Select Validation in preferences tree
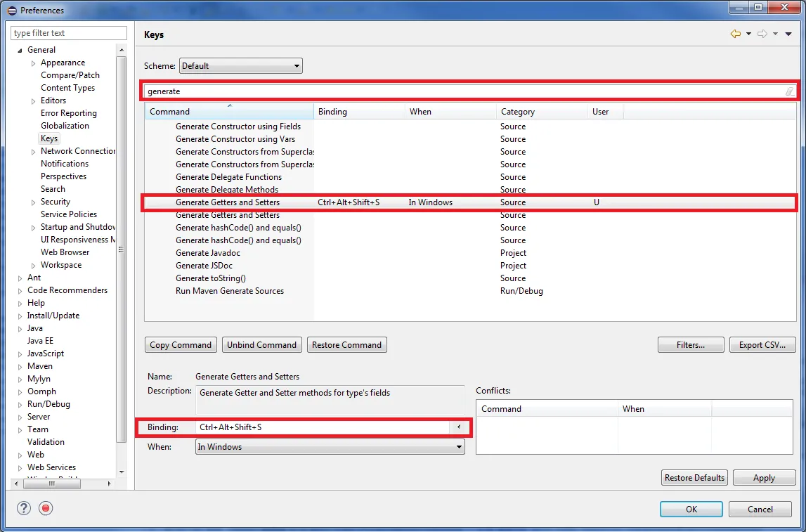Image resolution: width=806 pixels, height=532 pixels. tap(46, 442)
